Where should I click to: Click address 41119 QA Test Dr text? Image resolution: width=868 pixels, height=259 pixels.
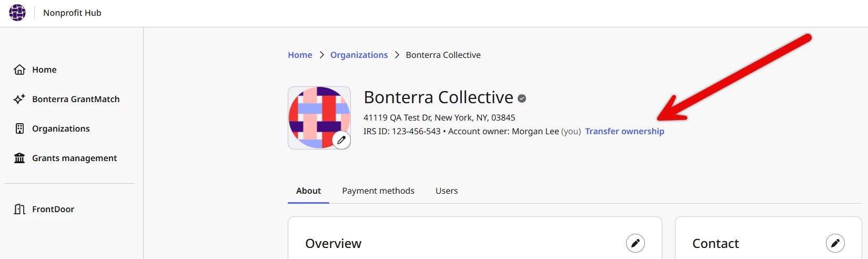(439, 117)
